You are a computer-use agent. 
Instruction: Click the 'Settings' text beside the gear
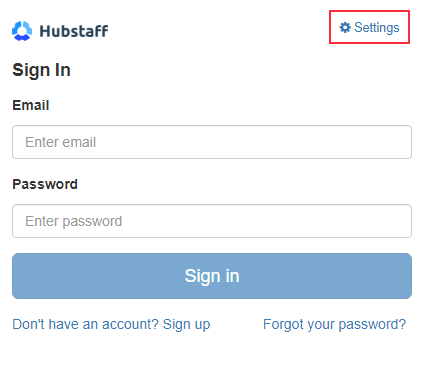[377, 28]
